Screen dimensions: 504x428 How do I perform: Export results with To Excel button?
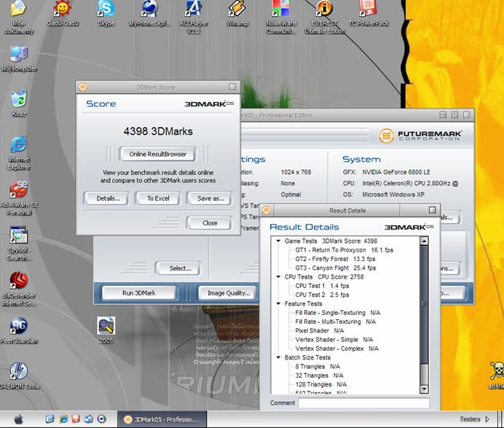pos(158,198)
